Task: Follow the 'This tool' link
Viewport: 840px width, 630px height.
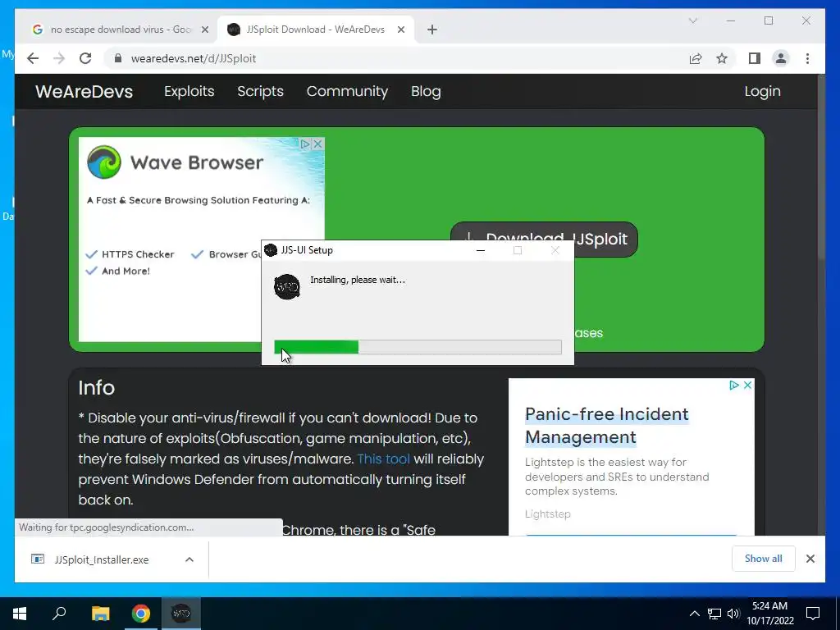Action: coord(384,459)
